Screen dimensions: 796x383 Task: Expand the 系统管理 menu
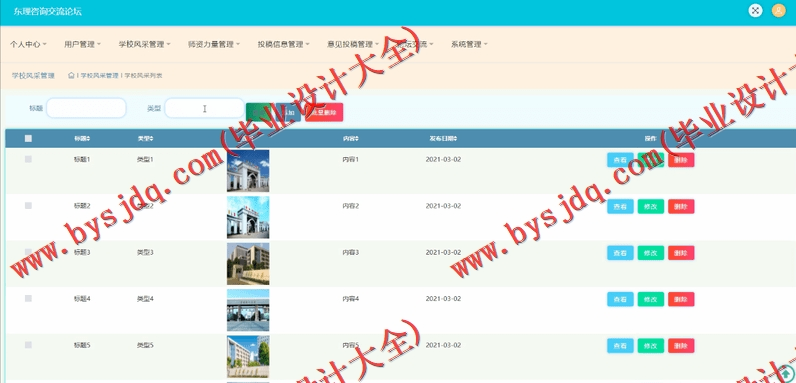469,44
